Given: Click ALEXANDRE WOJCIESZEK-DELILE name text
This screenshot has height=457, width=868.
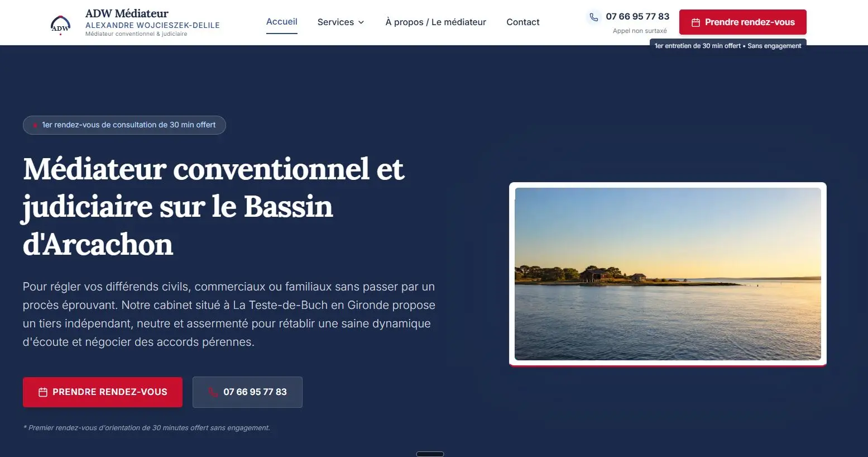Looking at the screenshot, I should (x=152, y=25).
